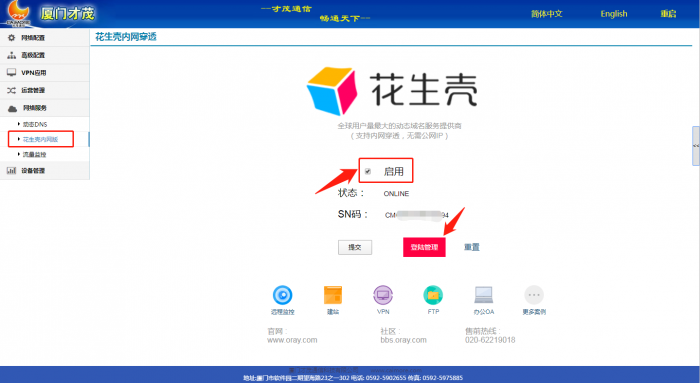Click the 花生壳内网穿透 page heading

coord(126,37)
